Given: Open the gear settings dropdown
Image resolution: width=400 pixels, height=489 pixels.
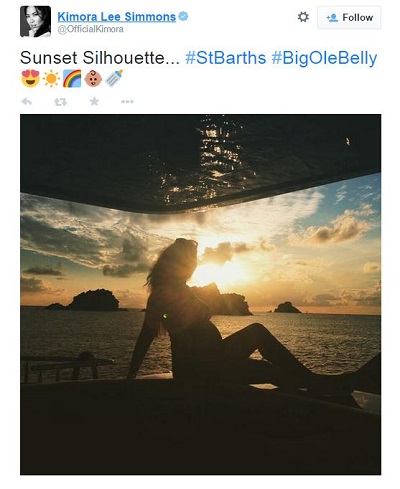Looking at the screenshot, I should [x=303, y=17].
